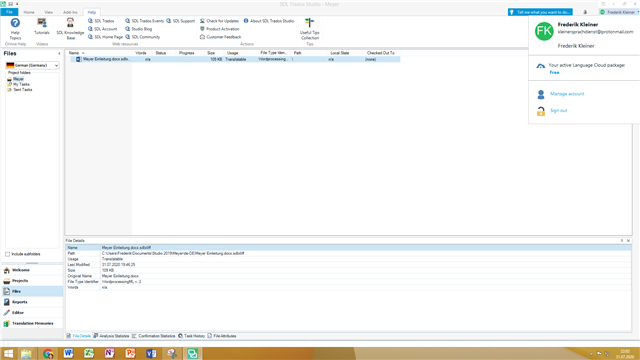Click Sign out link
This screenshot has width=640, height=360.
[558, 111]
